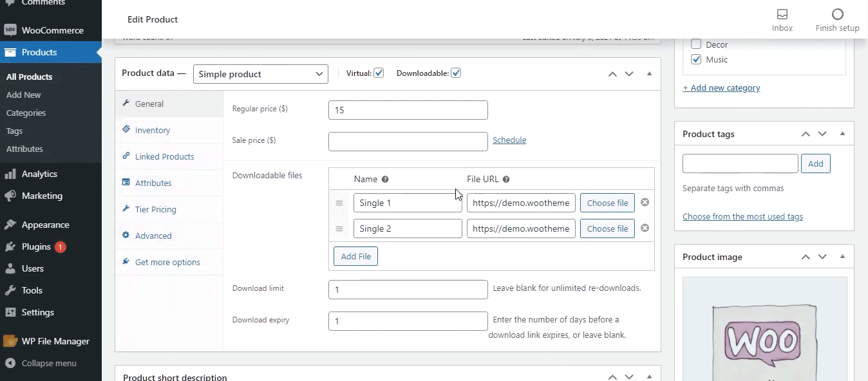Collapse the Product tags panel
The width and height of the screenshot is (868, 381).
(x=842, y=134)
